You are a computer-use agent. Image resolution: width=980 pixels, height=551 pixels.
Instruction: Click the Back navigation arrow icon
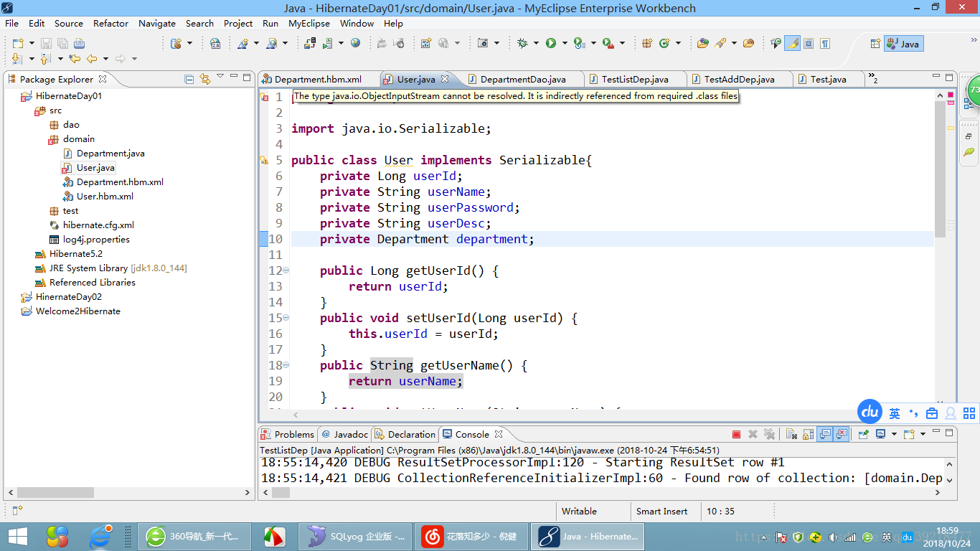click(x=92, y=59)
